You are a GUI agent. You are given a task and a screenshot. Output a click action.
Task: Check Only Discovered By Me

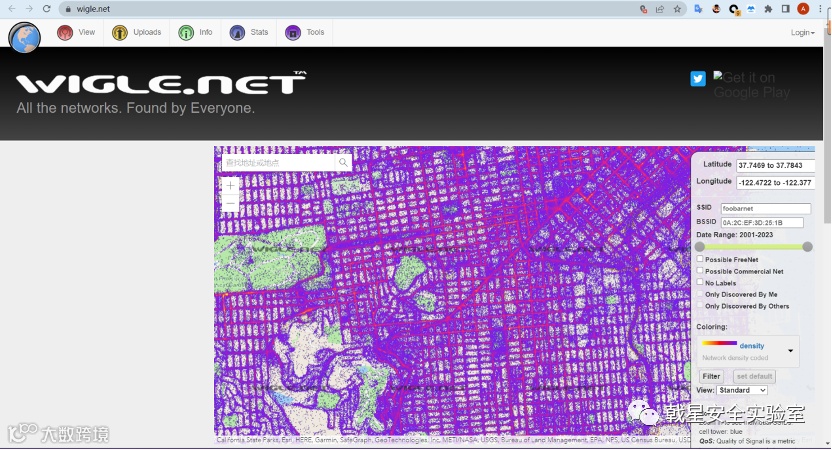tap(700, 294)
